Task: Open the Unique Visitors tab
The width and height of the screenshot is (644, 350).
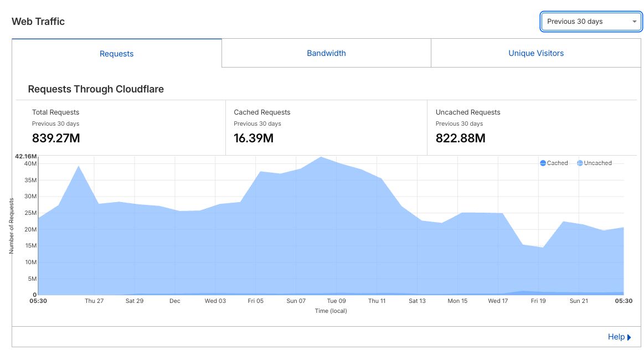Action: 535,53
